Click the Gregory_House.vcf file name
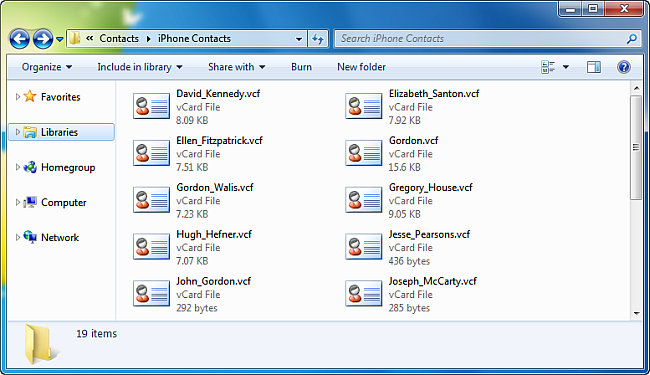Image resolution: width=650 pixels, height=375 pixels. point(430,187)
